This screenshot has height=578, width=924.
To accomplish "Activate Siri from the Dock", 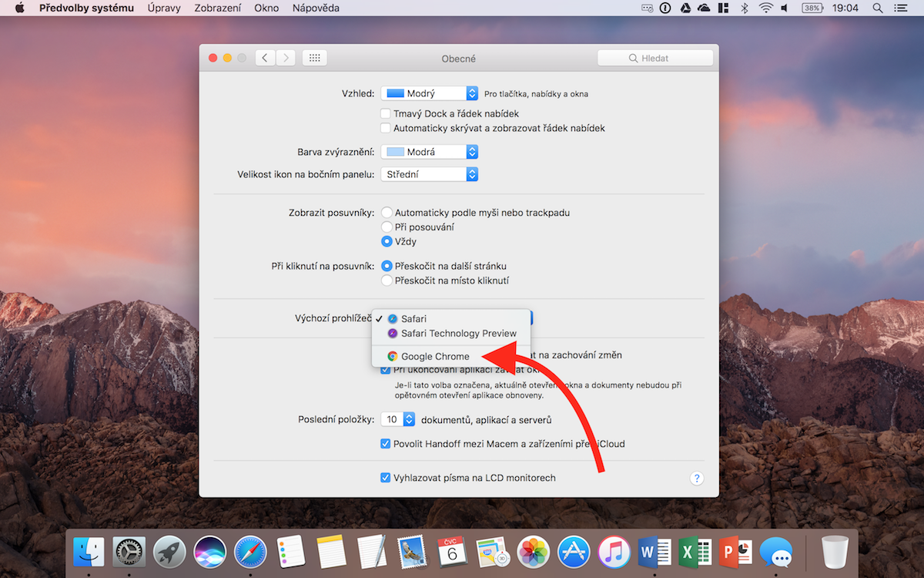I will [x=209, y=552].
